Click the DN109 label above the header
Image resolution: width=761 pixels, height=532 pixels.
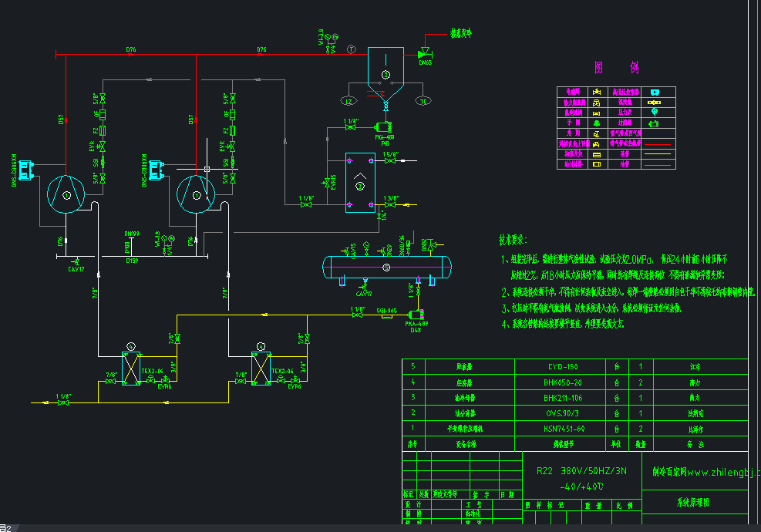point(132,234)
